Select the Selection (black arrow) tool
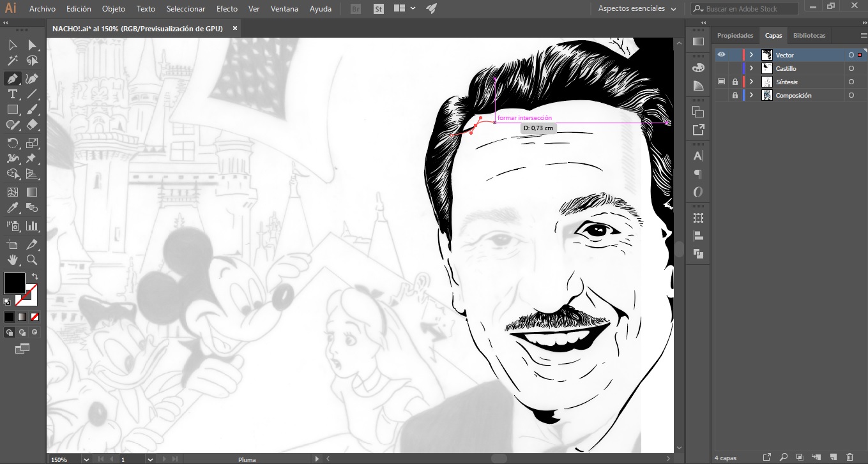 point(12,45)
